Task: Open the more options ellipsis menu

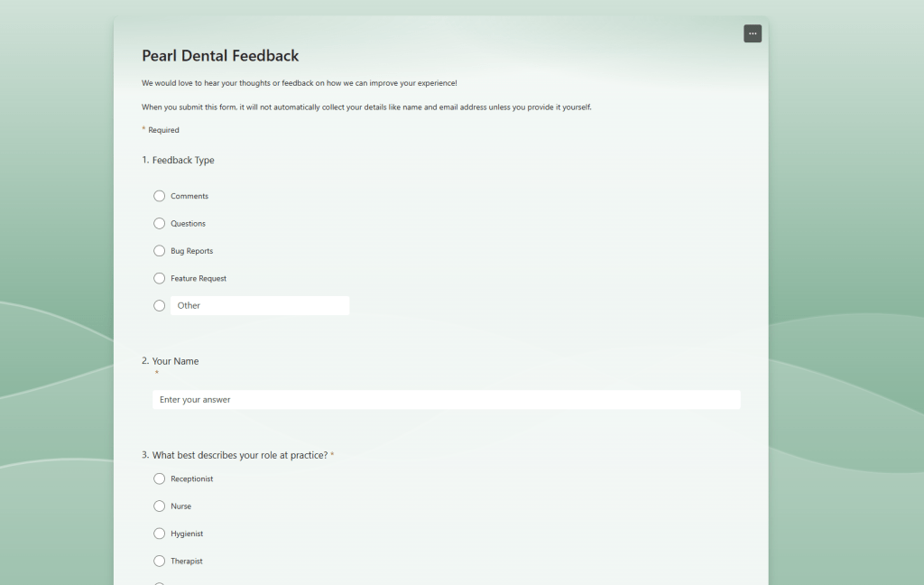Action: [x=753, y=33]
